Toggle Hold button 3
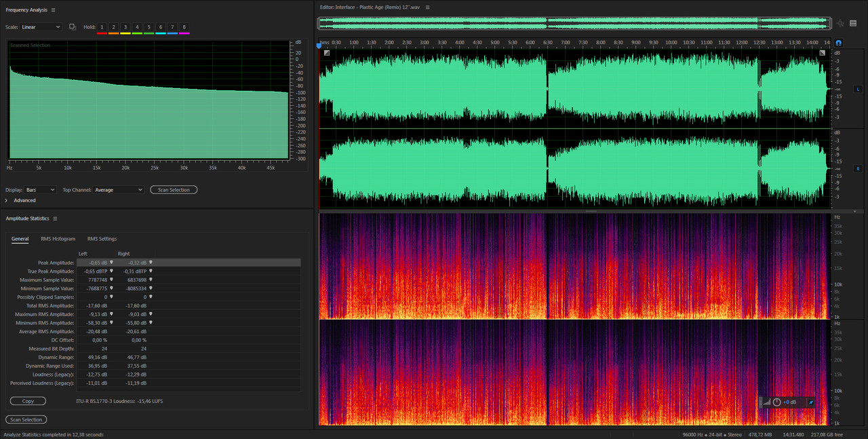The height and width of the screenshot is (439, 868). pos(125,27)
